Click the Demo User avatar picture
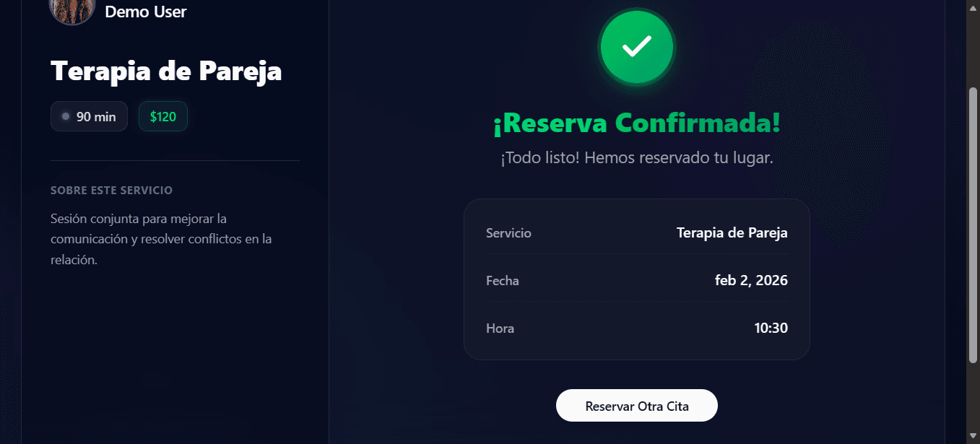The width and height of the screenshot is (980, 444). (71, 9)
